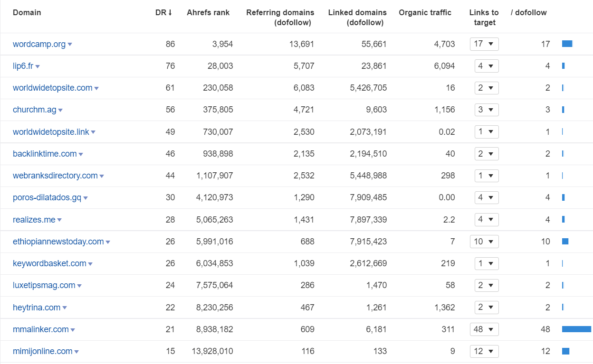Screen dimensions: 593x364
Task: Open the realizes.me domain link
Action: 34,220
